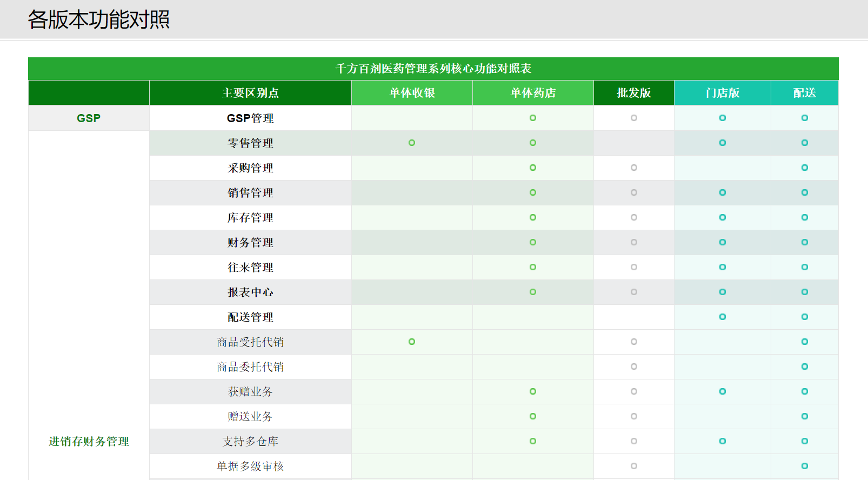Select the 获赠业务 row label
The width and height of the screenshot is (868, 480).
coord(250,392)
